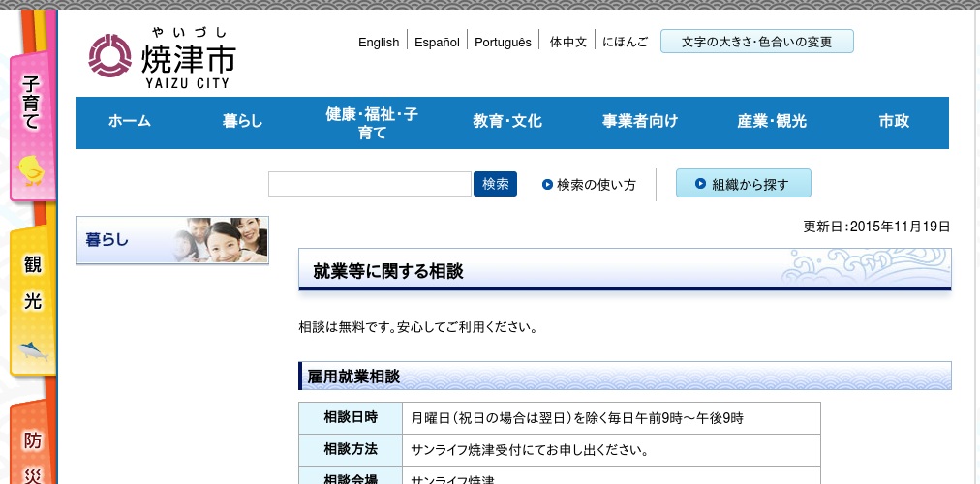Click in the site search text field

(x=369, y=184)
